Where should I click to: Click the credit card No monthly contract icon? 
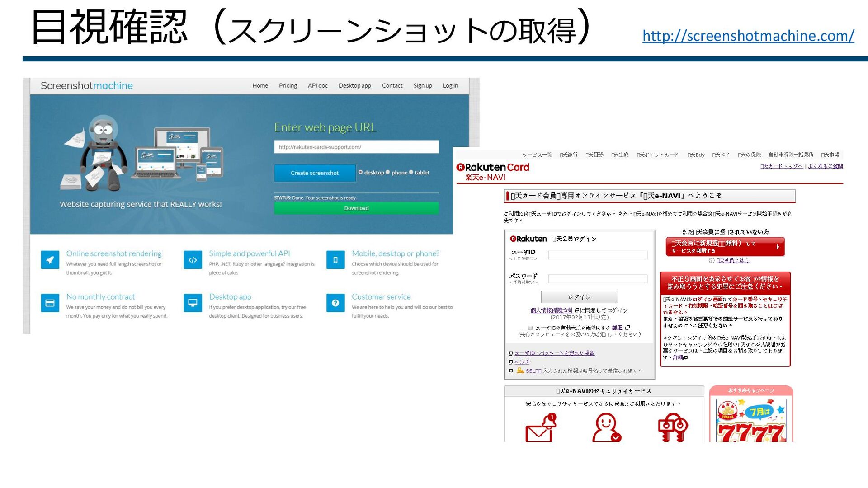50,303
